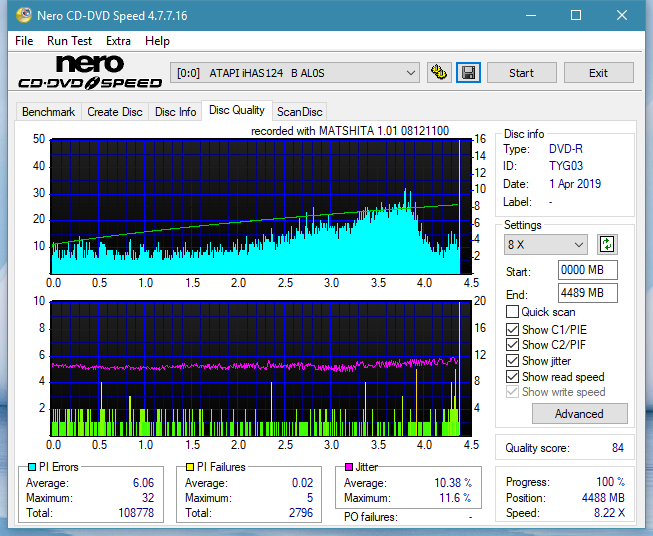653x536 pixels.
Task: Click the date 1 Apr 2019
Action: (x=575, y=184)
